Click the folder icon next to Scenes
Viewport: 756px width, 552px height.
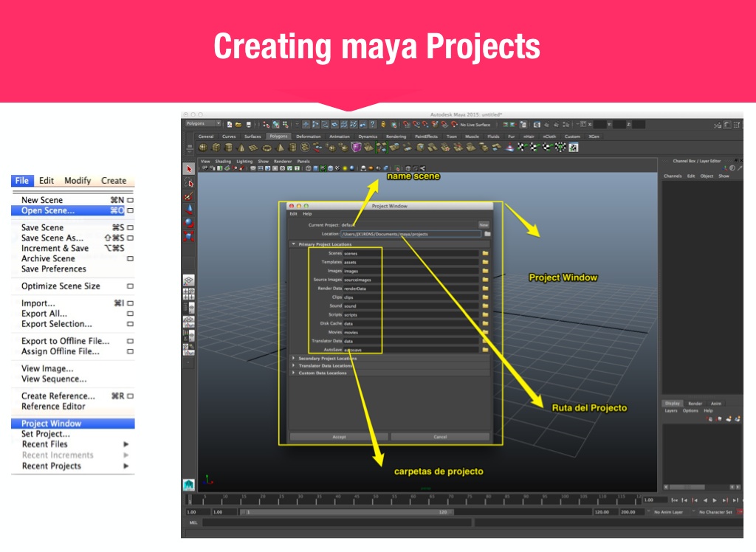pyautogui.click(x=485, y=253)
